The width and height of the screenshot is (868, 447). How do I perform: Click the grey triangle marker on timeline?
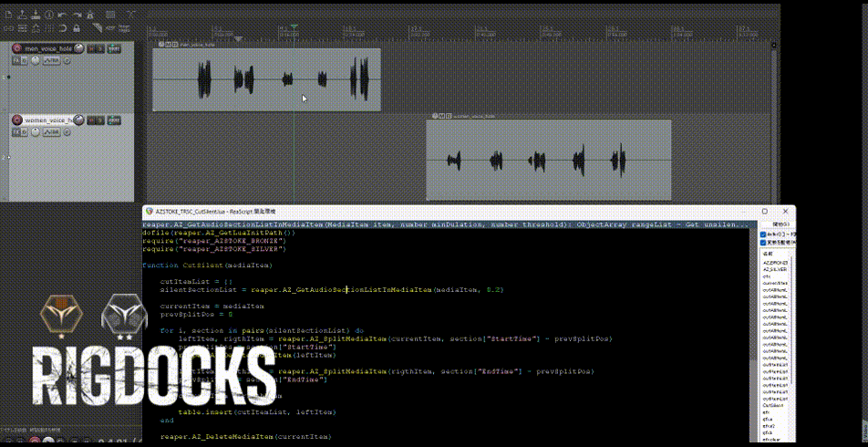[x=239, y=39]
